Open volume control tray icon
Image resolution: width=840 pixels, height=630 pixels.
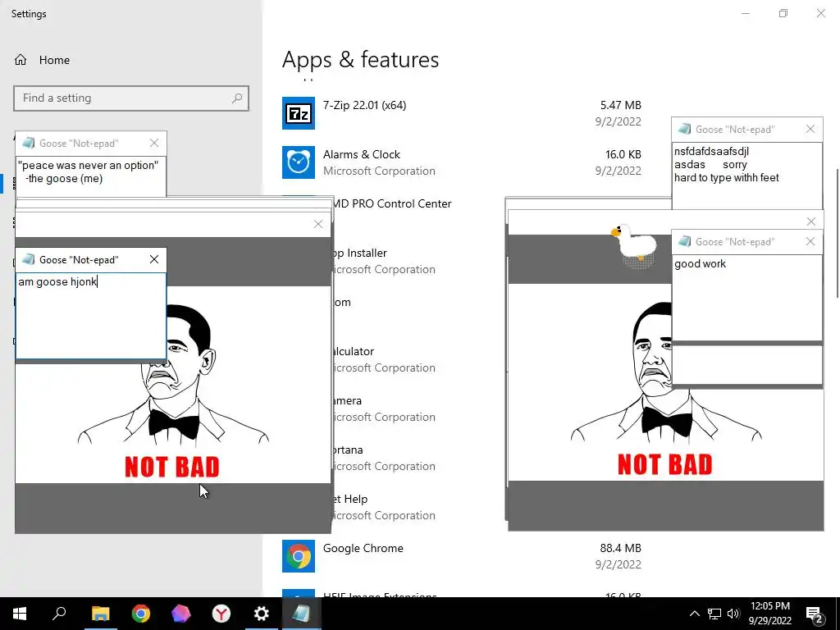(x=733, y=614)
